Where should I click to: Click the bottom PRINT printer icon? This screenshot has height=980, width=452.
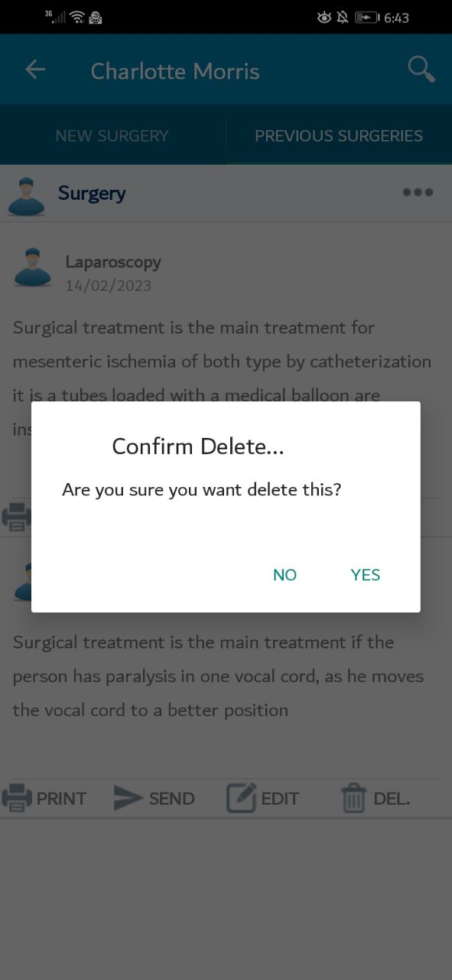click(17, 798)
